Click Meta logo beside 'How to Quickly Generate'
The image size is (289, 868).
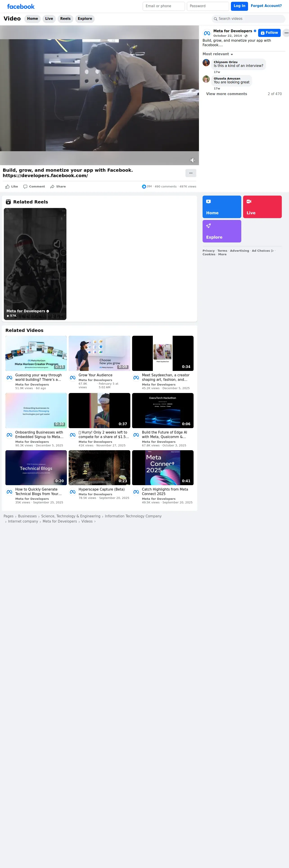[x=9, y=492]
